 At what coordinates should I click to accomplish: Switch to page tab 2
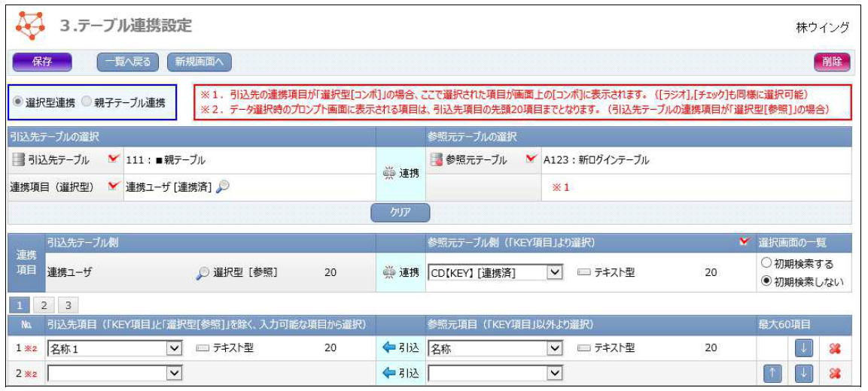(x=44, y=306)
